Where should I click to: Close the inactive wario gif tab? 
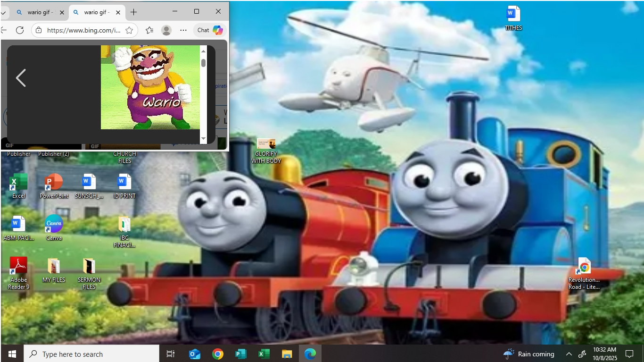point(62,13)
